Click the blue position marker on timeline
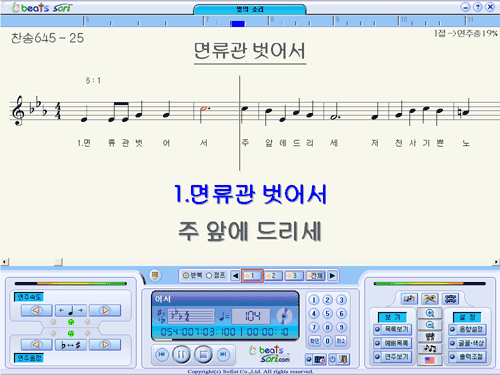 click(x=238, y=23)
